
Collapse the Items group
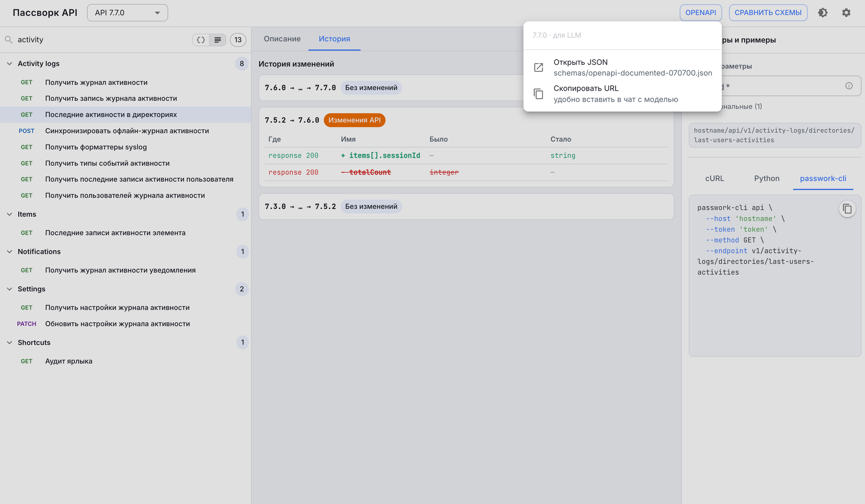pyautogui.click(x=10, y=214)
